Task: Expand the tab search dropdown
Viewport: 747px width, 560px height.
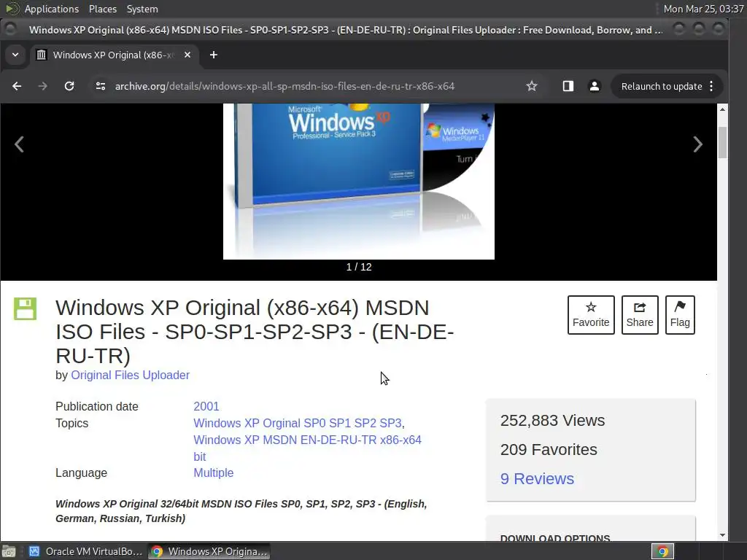Action: tap(15, 55)
